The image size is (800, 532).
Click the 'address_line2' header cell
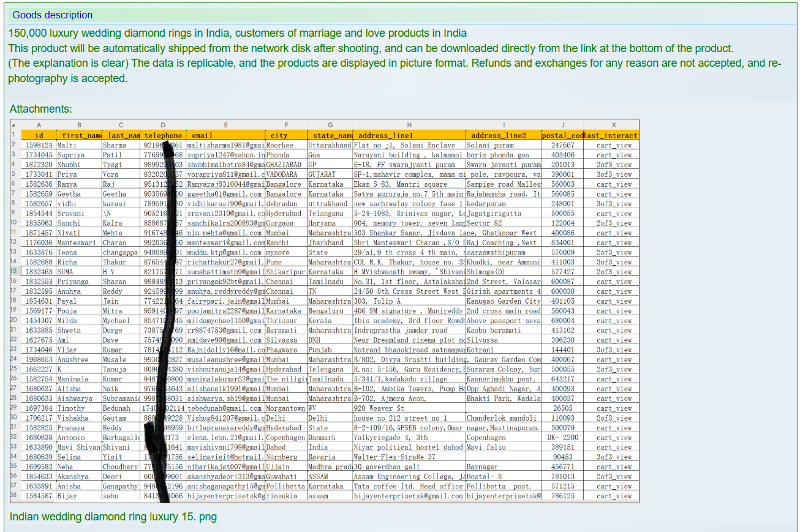click(503, 135)
